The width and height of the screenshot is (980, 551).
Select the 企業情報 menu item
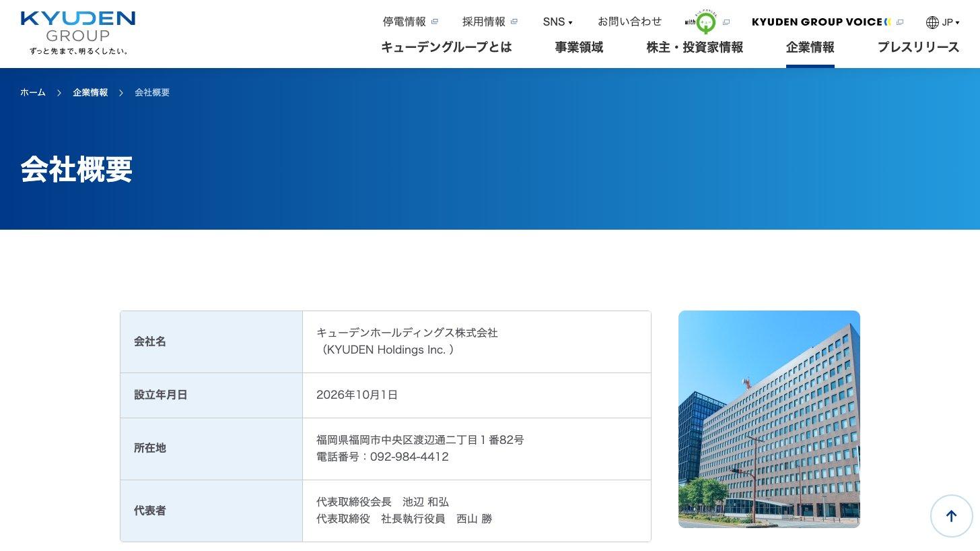pyautogui.click(x=810, y=47)
